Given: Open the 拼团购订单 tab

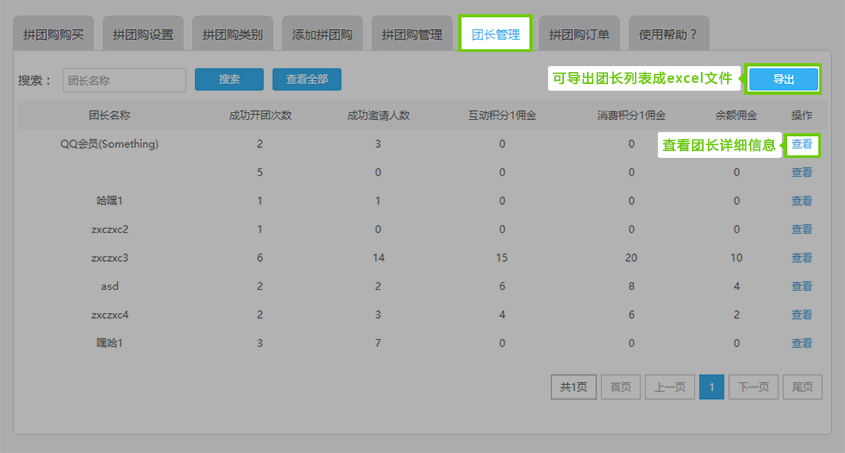Looking at the screenshot, I should [579, 34].
